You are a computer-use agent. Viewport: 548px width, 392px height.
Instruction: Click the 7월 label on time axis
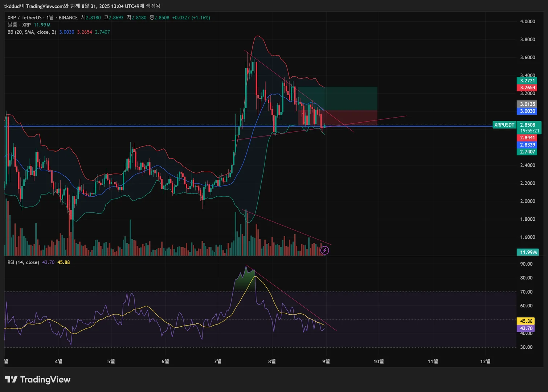click(218, 361)
